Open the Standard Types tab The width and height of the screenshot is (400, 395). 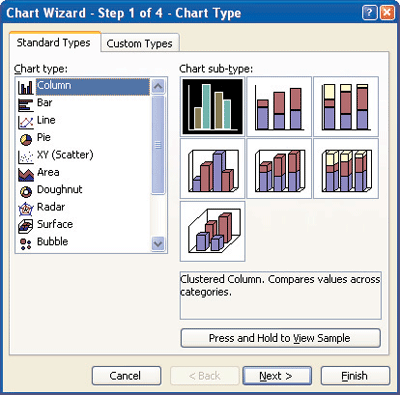tap(54, 43)
